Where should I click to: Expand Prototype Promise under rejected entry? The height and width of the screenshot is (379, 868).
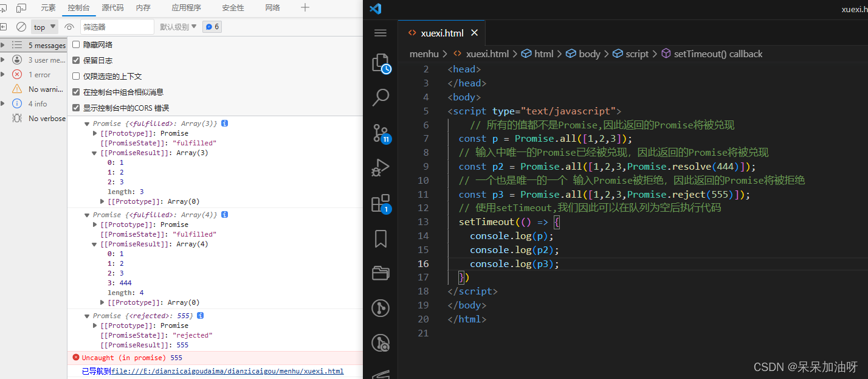pos(95,325)
